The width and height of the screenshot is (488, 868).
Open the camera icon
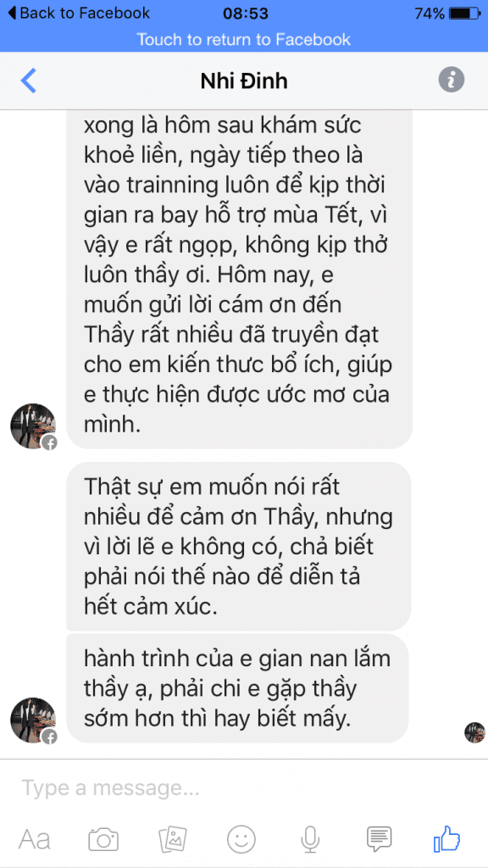pos(103,840)
